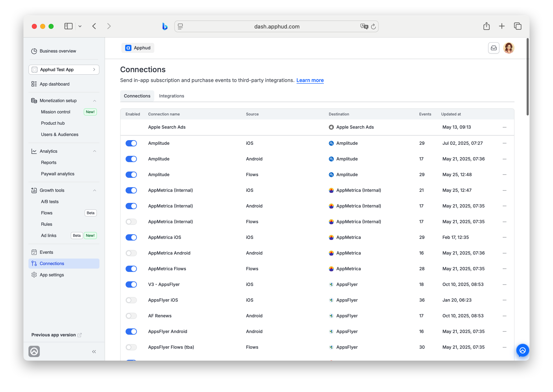Switch to the Integrations tab
Image resolution: width=553 pixels, height=392 pixels.
(171, 96)
